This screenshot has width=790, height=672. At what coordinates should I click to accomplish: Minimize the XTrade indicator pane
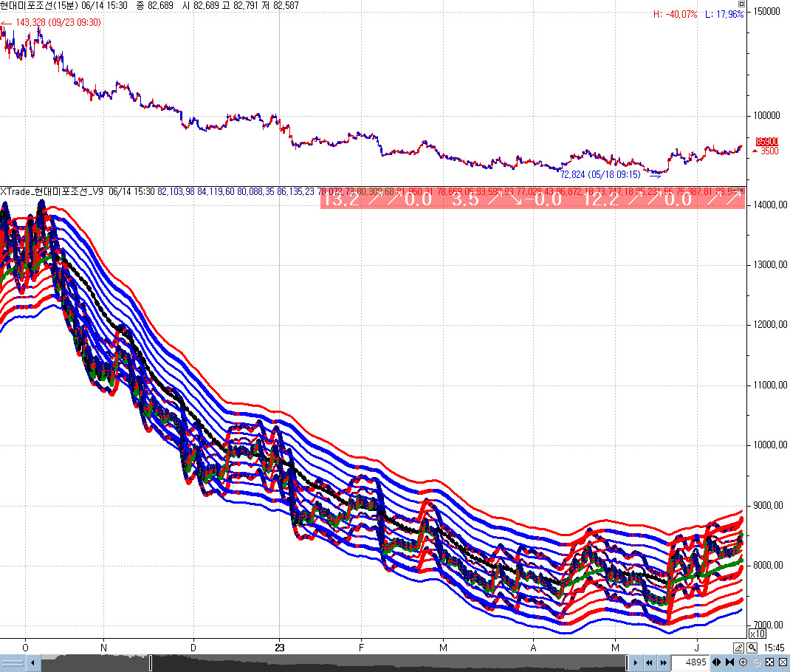(x=733, y=191)
